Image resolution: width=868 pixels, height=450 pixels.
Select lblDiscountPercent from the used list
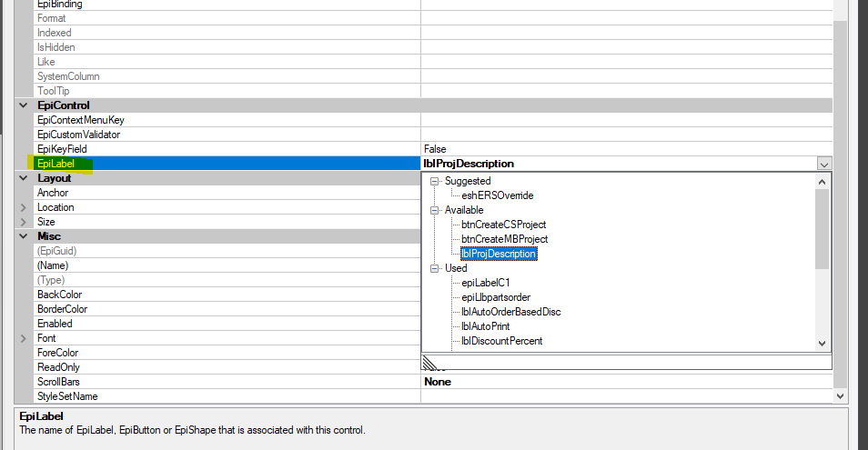[x=501, y=341]
